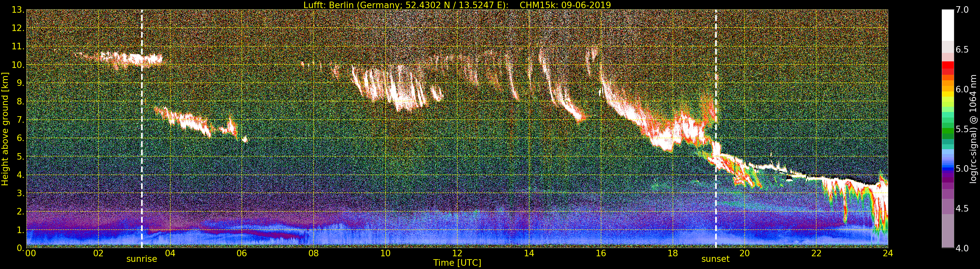Click the height axis tick '8.'
Image resolution: width=980 pixels, height=269 pixels.
pyautogui.click(x=20, y=101)
